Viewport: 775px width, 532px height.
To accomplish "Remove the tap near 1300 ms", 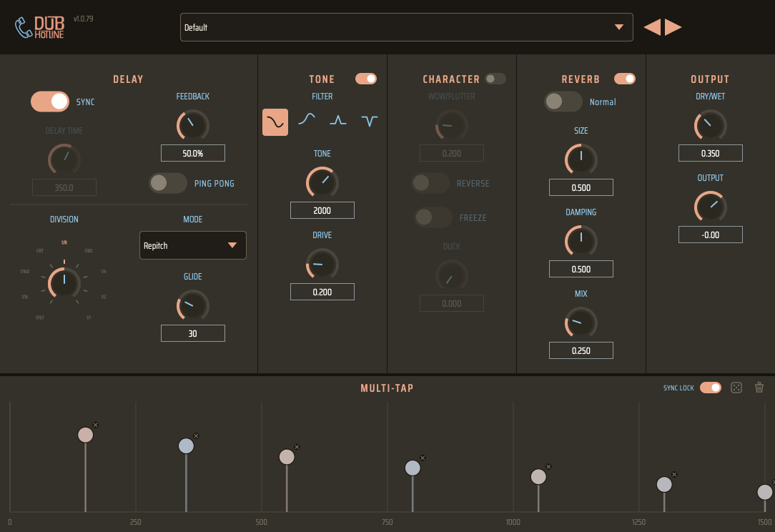I will point(674,475).
